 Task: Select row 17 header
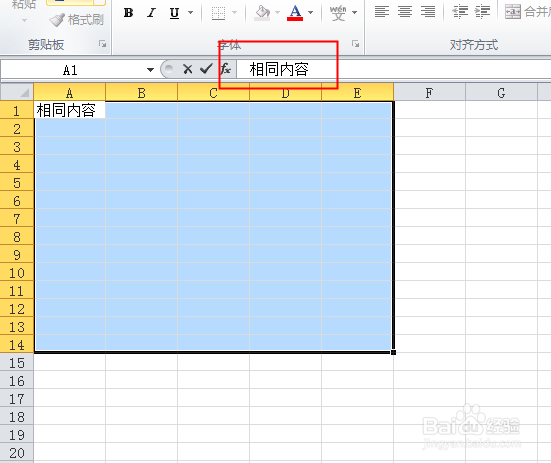click(x=17, y=399)
